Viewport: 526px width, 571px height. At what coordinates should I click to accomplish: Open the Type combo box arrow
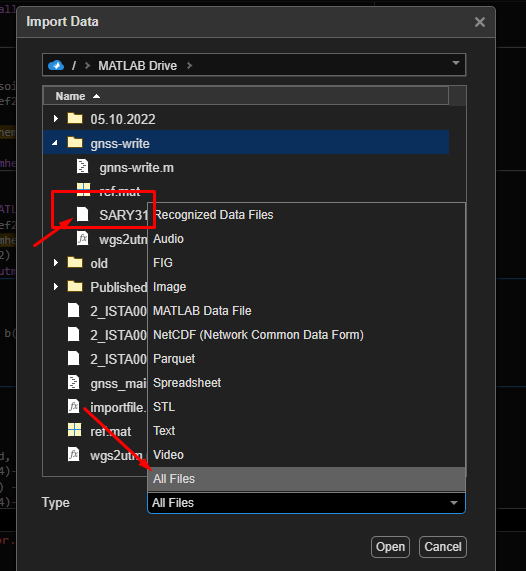[x=454, y=503]
